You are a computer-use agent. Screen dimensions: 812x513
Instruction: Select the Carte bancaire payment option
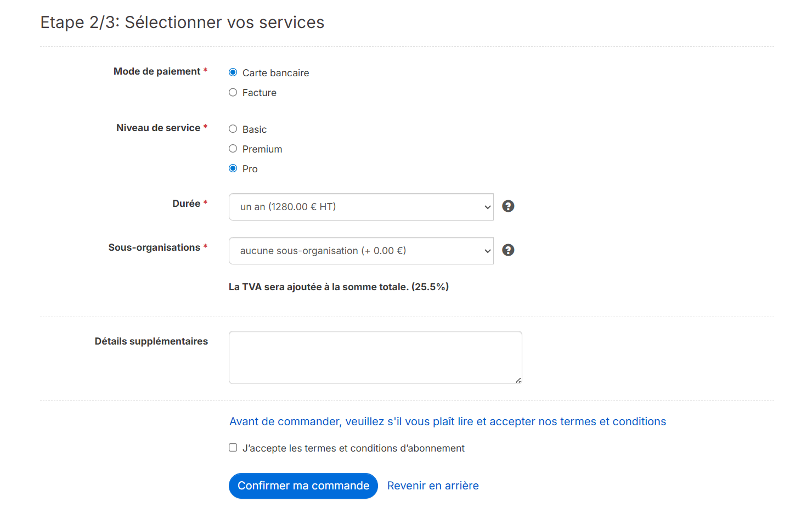(x=233, y=72)
